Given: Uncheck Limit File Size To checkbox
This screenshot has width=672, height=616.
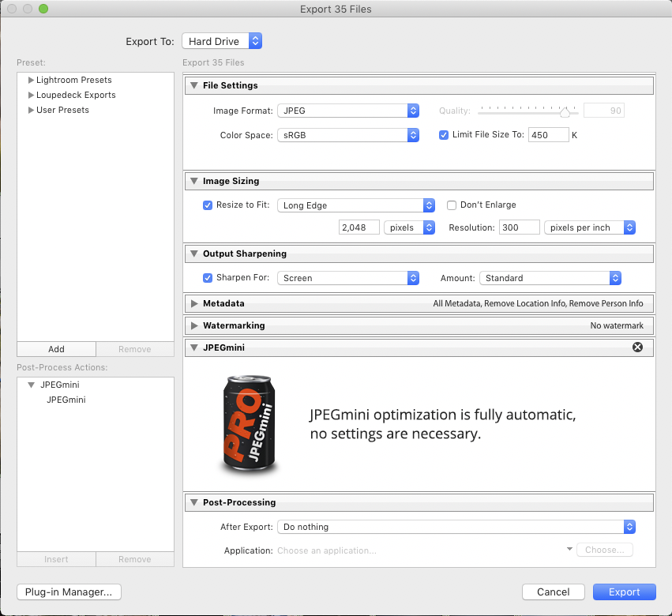Looking at the screenshot, I should click(444, 135).
